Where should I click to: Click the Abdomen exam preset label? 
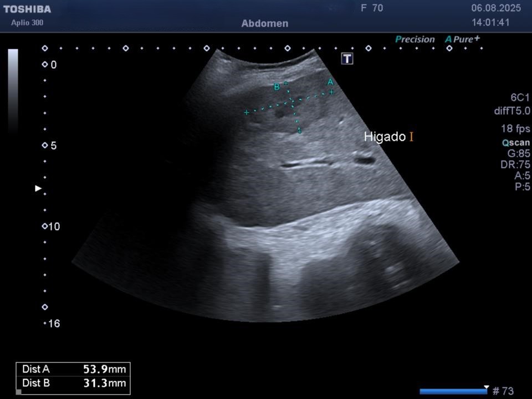(x=265, y=24)
